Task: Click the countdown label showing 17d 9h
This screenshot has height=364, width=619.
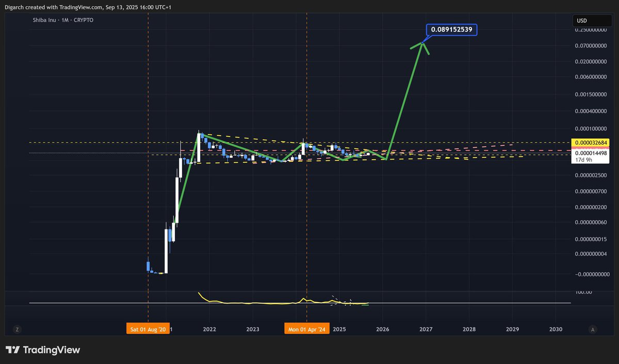Action: coord(583,160)
